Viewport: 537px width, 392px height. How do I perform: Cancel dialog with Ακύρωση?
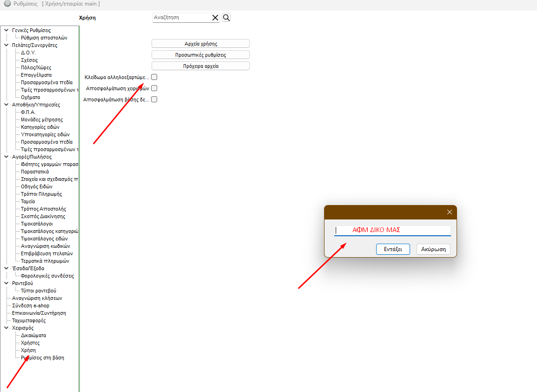tap(433, 249)
